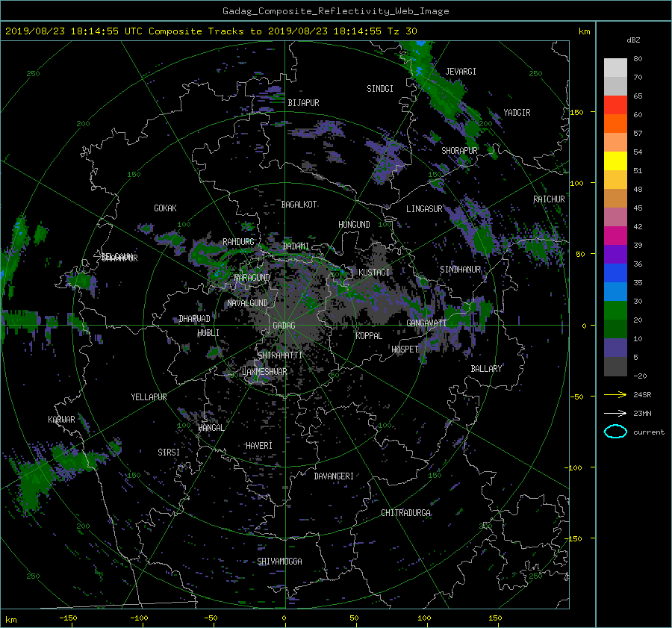The width and height of the screenshot is (672, 628).
Task: Click the LAXMESHWAR city label
Action: (x=264, y=372)
